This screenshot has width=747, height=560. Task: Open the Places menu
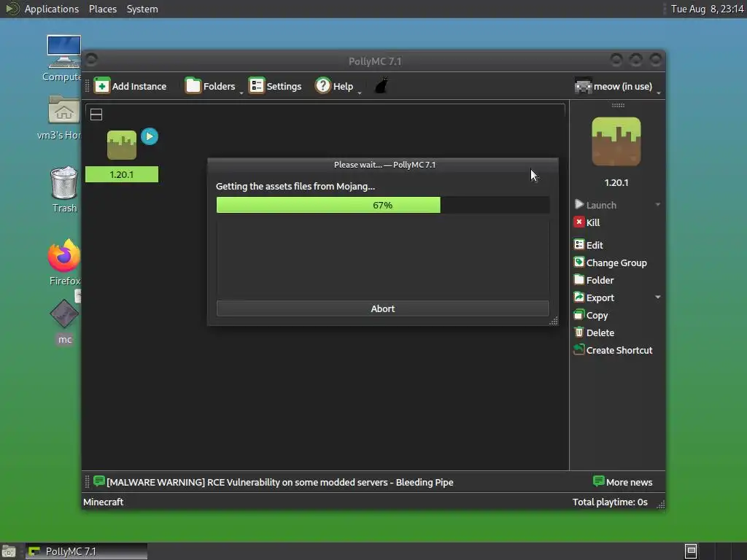103,9
